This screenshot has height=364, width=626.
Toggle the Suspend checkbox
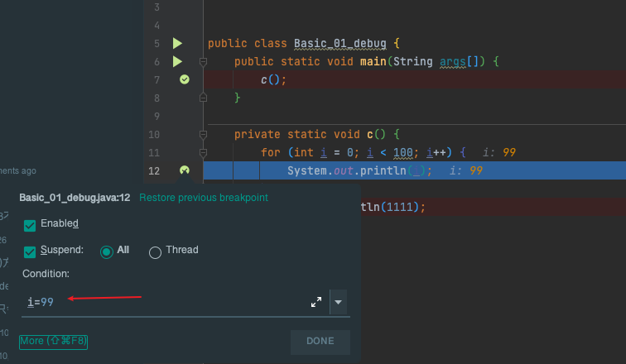31,251
